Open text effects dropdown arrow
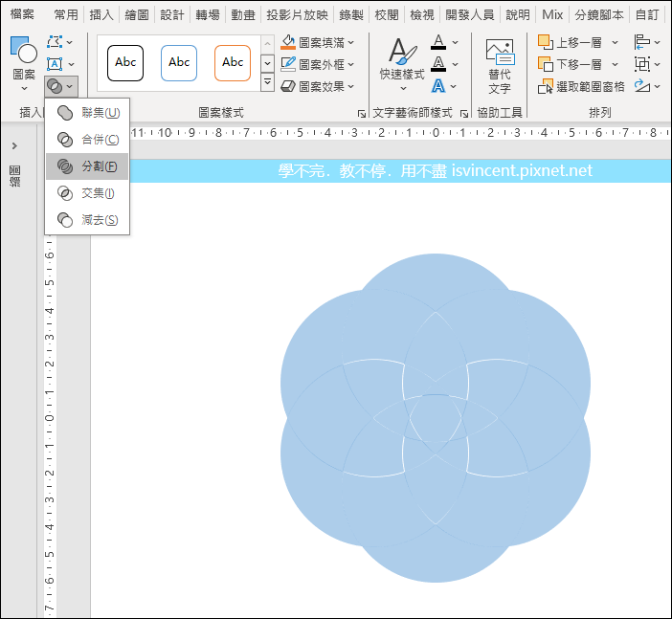 455,86
